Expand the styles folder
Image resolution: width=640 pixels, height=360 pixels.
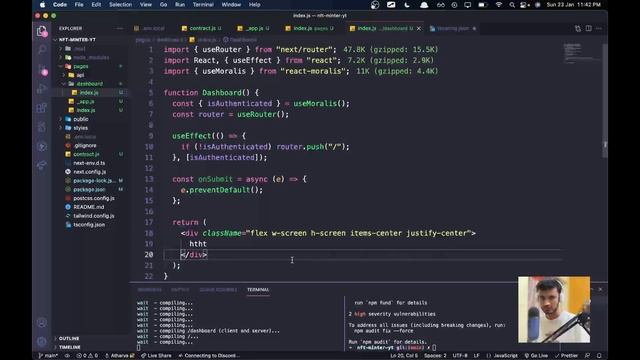click(81, 128)
